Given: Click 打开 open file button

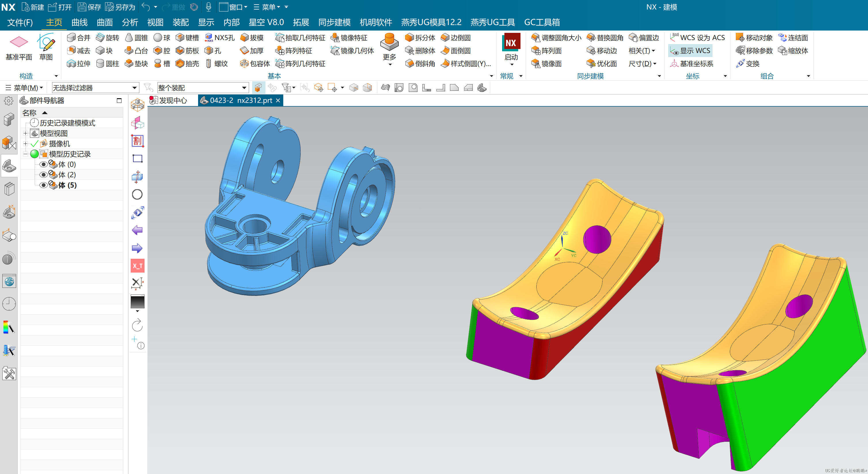Looking at the screenshot, I should coord(60,7).
